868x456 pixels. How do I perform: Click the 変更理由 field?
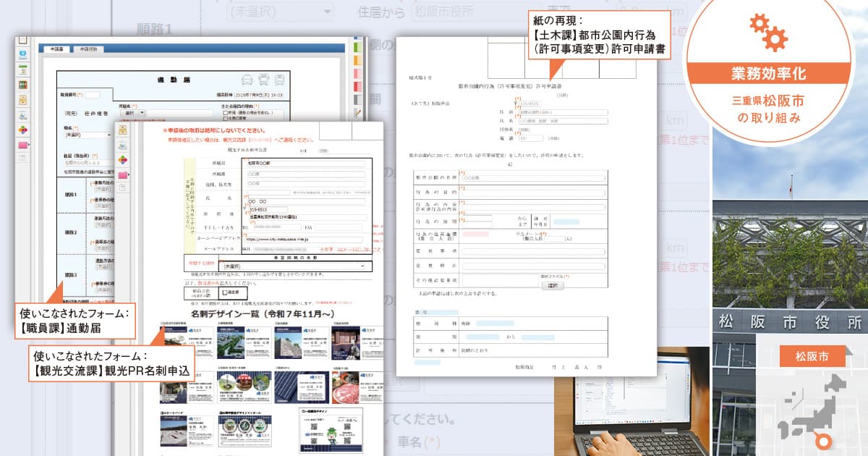pos(532,265)
